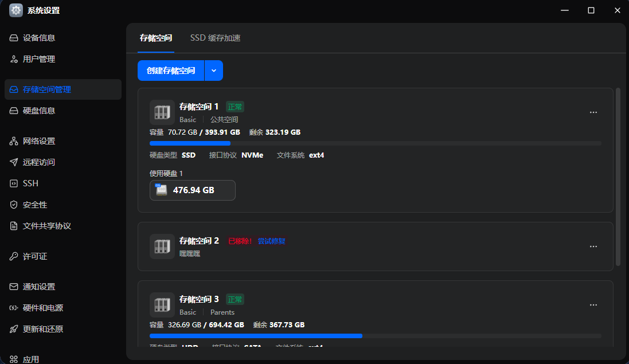This screenshot has width=629, height=364.
Task: Click the 使用硬盘 1 label
Action: pos(166,174)
